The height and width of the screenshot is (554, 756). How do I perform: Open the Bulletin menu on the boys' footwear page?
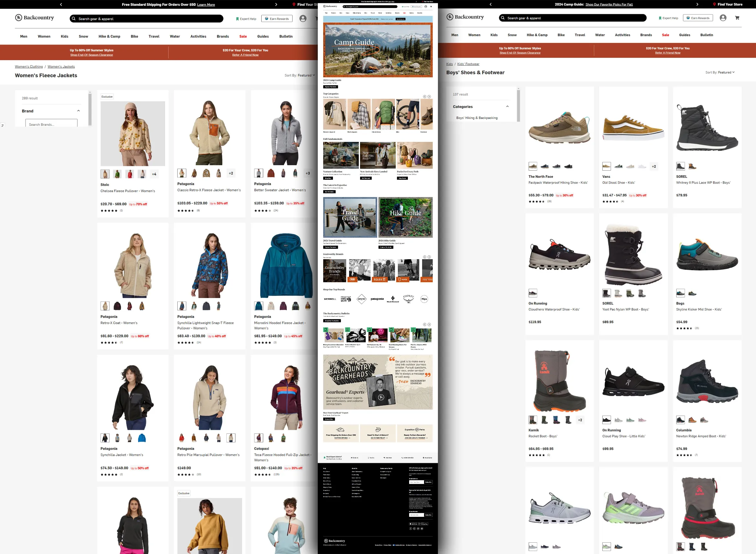(x=707, y=35)
